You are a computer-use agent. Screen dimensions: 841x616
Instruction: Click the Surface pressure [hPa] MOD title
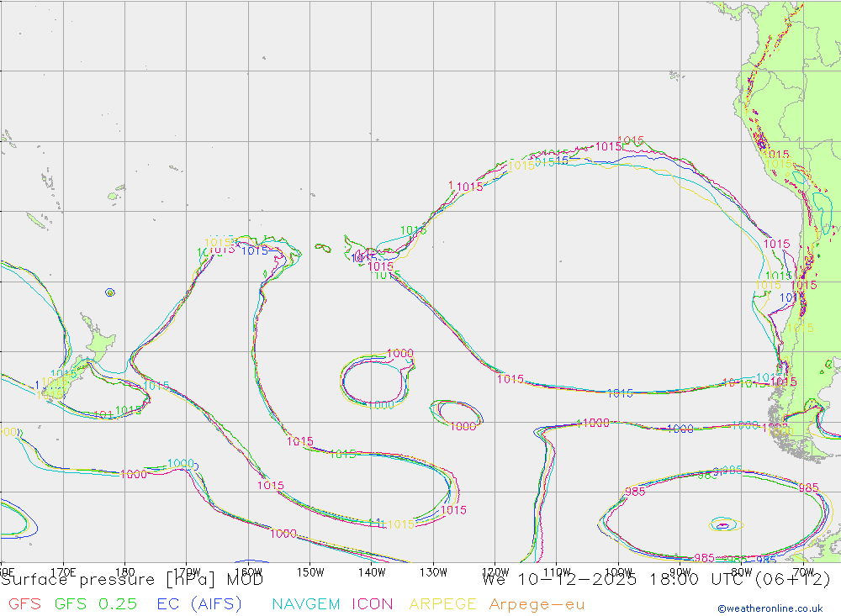click(132, 580)
